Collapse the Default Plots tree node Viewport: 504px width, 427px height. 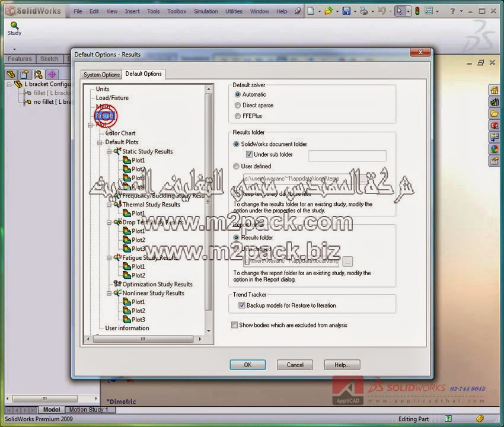[x=100, y=142]
